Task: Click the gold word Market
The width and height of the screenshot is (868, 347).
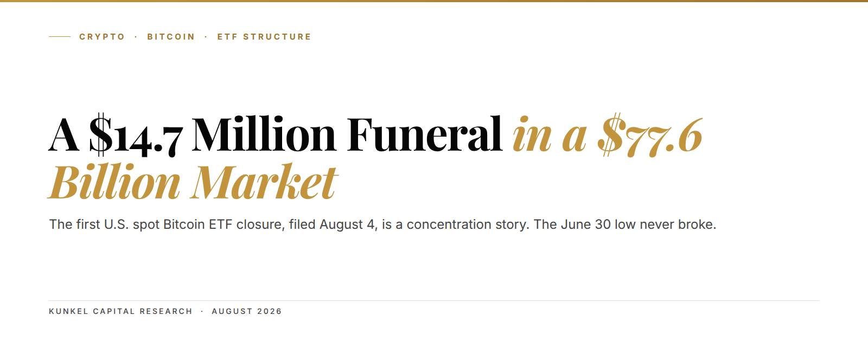Action: point(264,182)
